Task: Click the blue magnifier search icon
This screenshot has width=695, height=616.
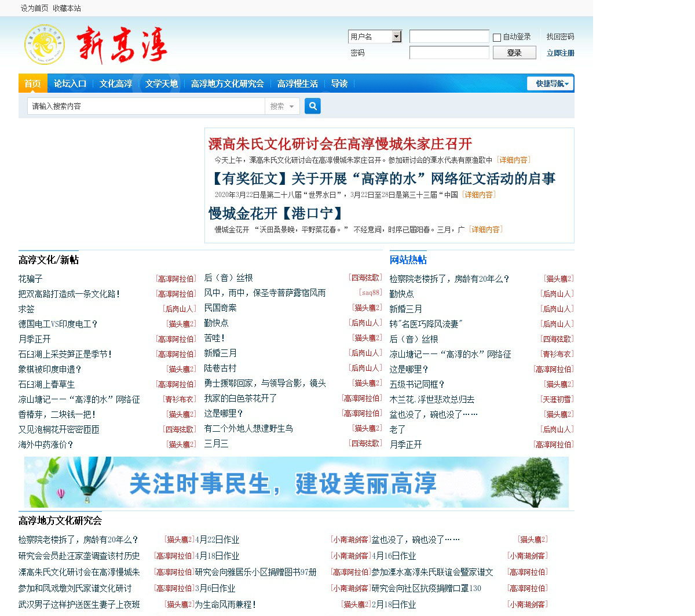Action: 312,106
